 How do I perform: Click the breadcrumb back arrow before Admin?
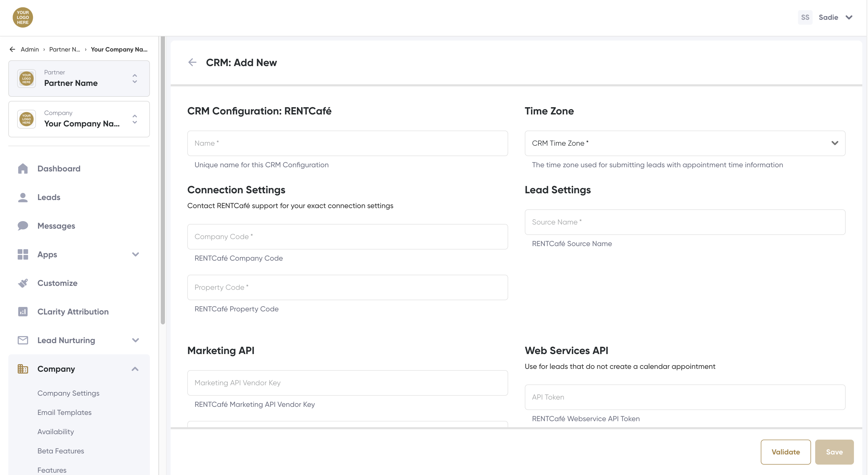(x=12, y=49)
